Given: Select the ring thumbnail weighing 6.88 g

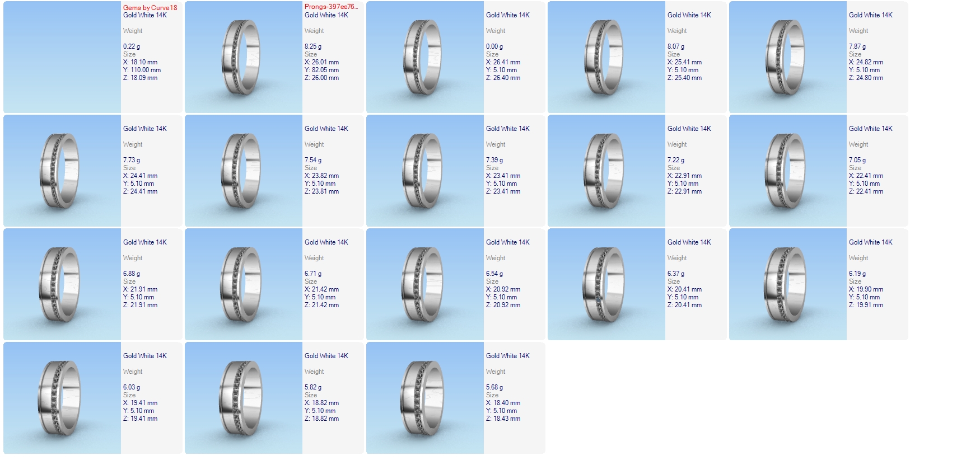Looking at the screenshot, I should coord(62,284).
